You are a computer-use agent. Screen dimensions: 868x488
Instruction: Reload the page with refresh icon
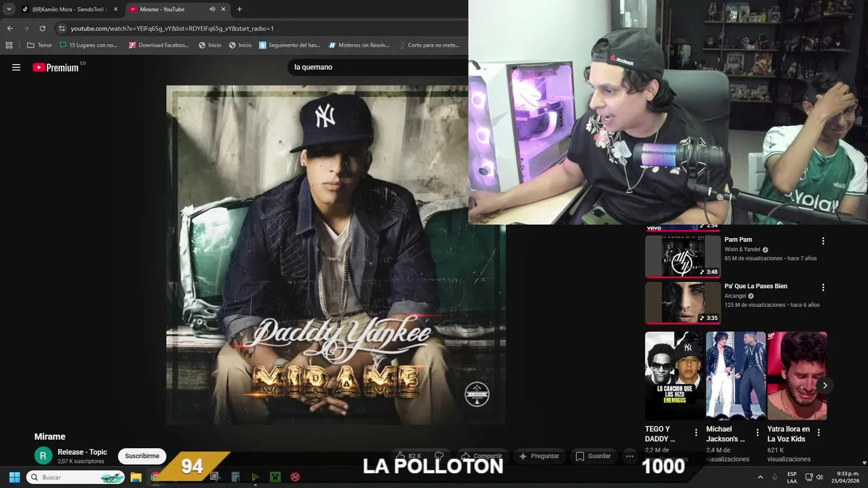pyautogui.click(x=42, y=28)
